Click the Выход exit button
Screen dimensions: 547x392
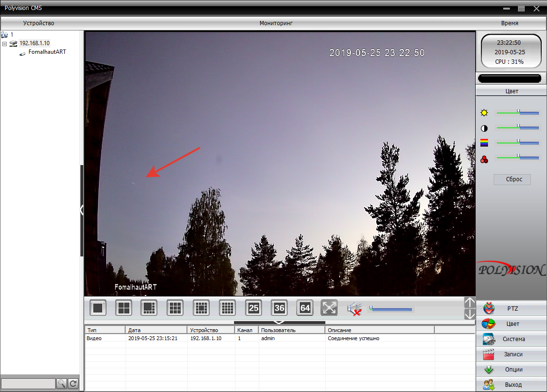511,384
